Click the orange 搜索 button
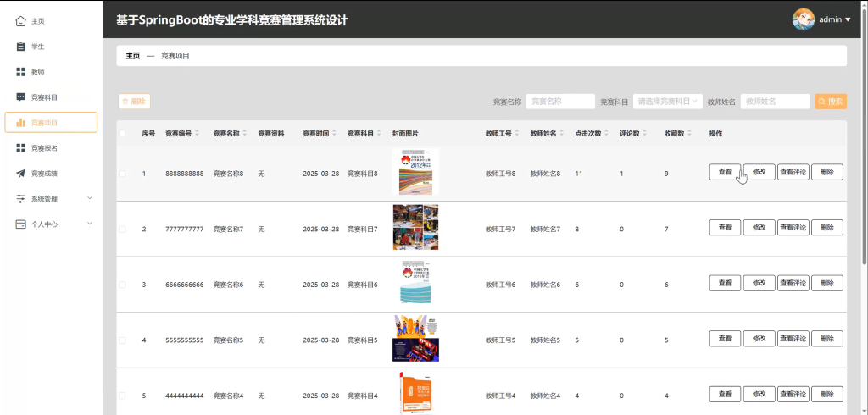 point(831,102)
